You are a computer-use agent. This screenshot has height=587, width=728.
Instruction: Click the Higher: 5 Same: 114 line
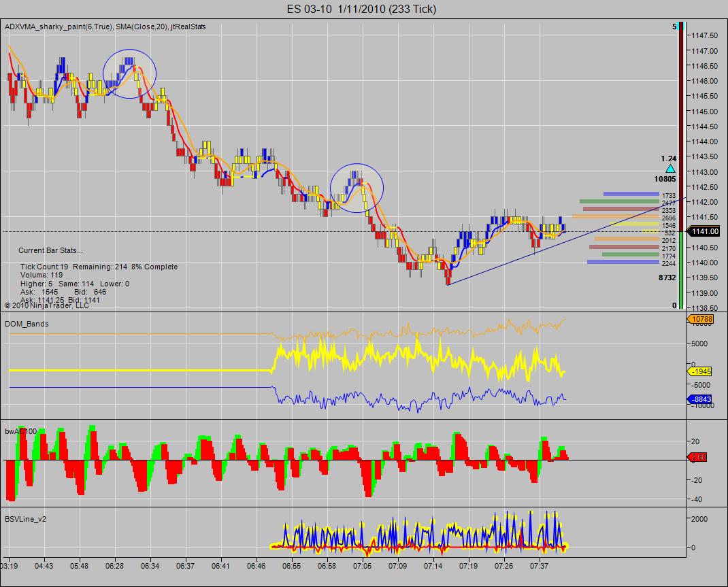(75, 284)
